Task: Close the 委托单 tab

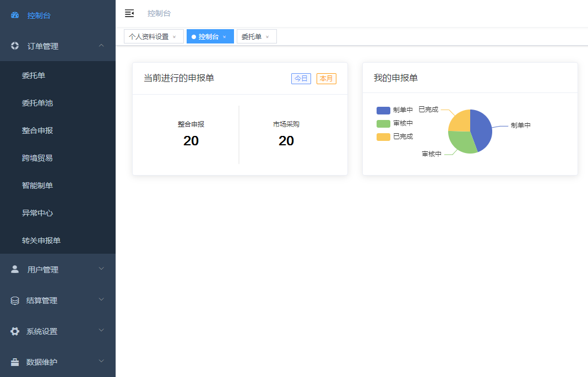Action: (x=268, y=37)
